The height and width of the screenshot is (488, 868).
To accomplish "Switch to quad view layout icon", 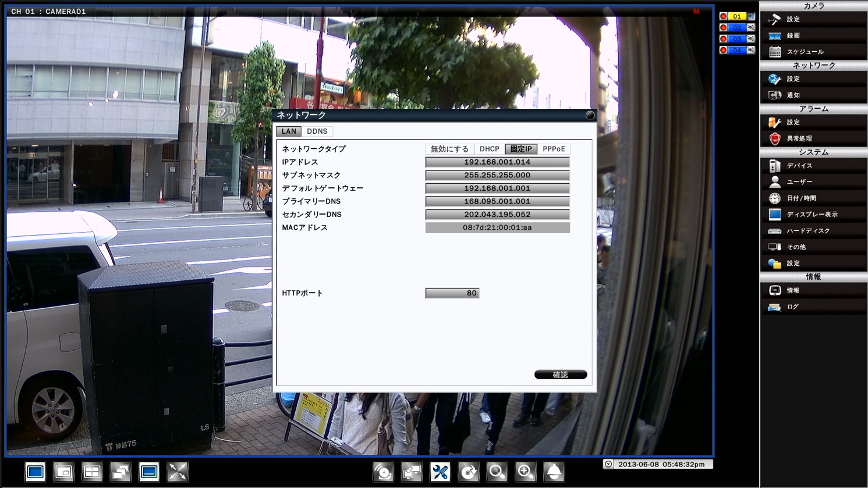I will tap(92, 472).
